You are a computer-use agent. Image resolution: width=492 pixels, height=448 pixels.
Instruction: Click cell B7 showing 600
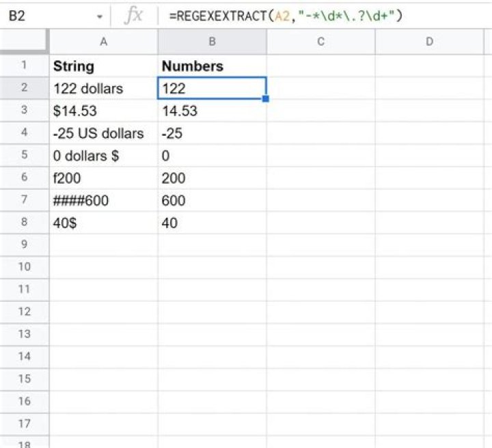[x=212, y=200]
